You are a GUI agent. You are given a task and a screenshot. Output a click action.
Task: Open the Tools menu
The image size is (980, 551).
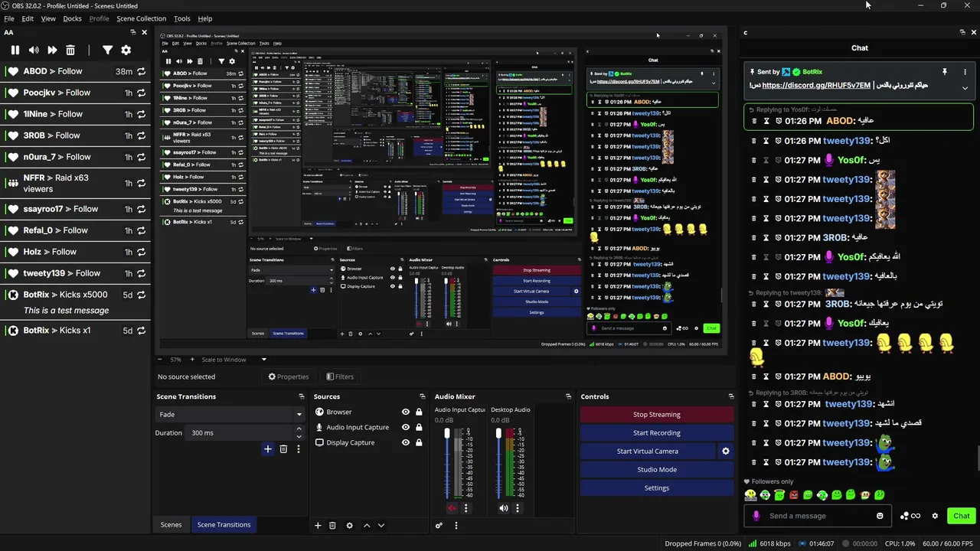(x=182, y=18)
